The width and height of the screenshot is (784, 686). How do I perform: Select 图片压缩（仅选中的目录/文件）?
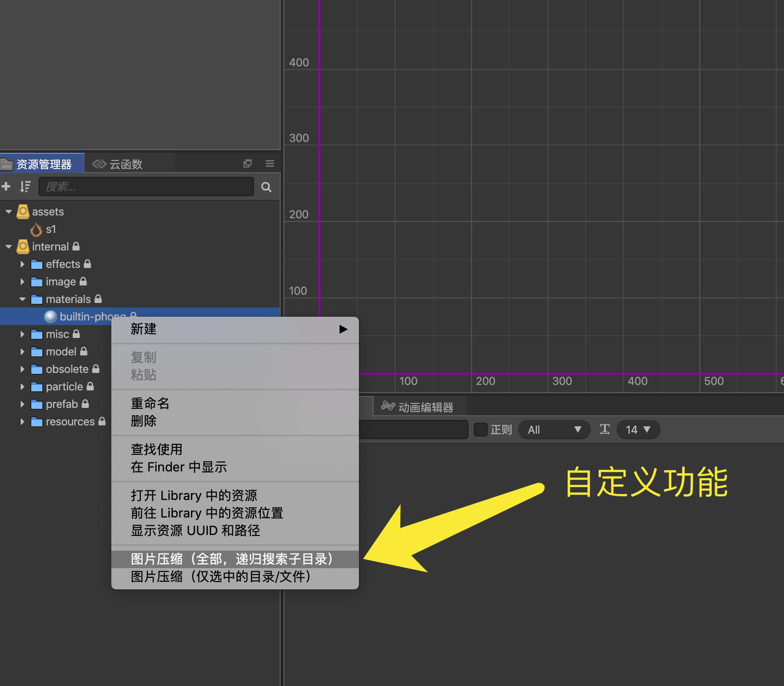click(x=235, y=577)
